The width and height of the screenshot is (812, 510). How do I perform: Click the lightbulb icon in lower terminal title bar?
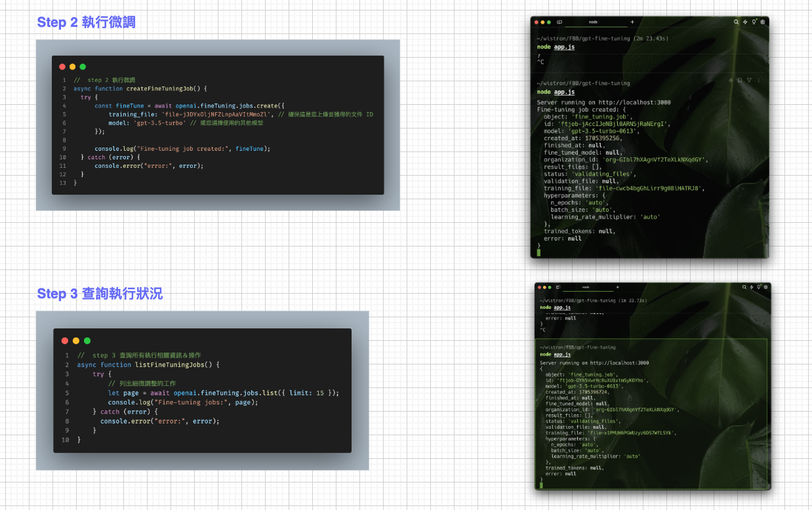coord(758,287)
